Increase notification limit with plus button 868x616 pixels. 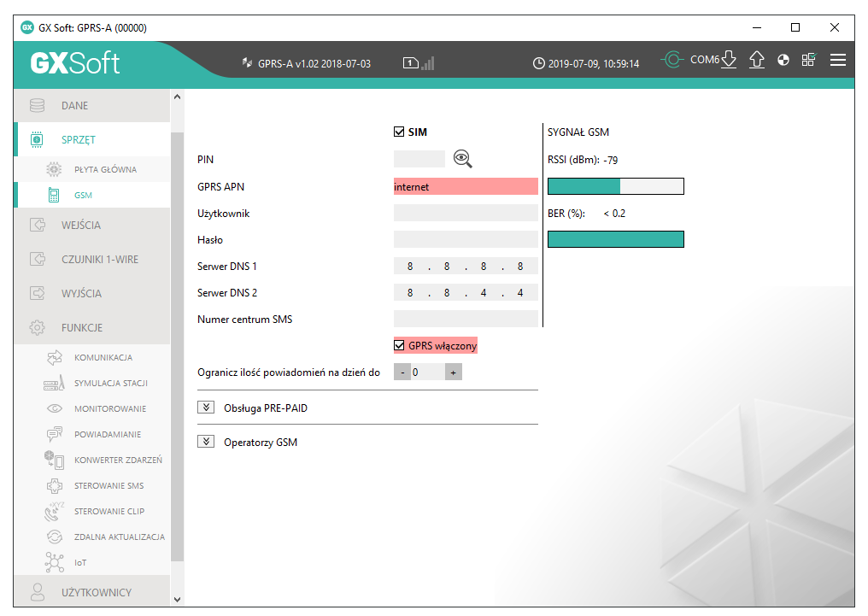(x=453, y=373)
